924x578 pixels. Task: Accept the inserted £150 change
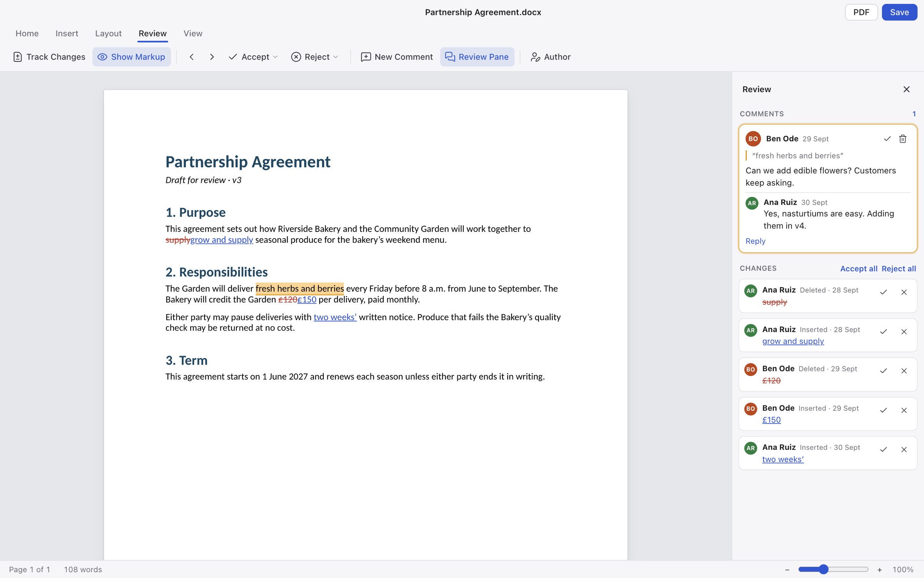tap(883, 410)
